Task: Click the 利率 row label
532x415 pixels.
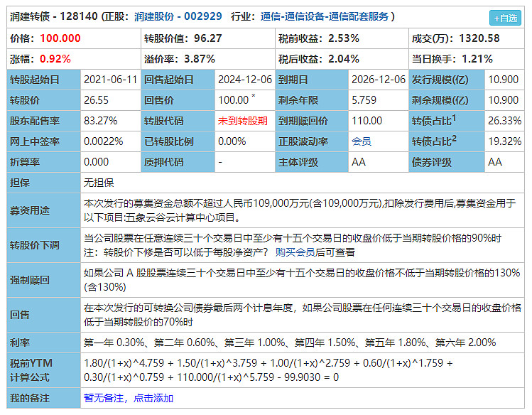Action: coord(43,343)
